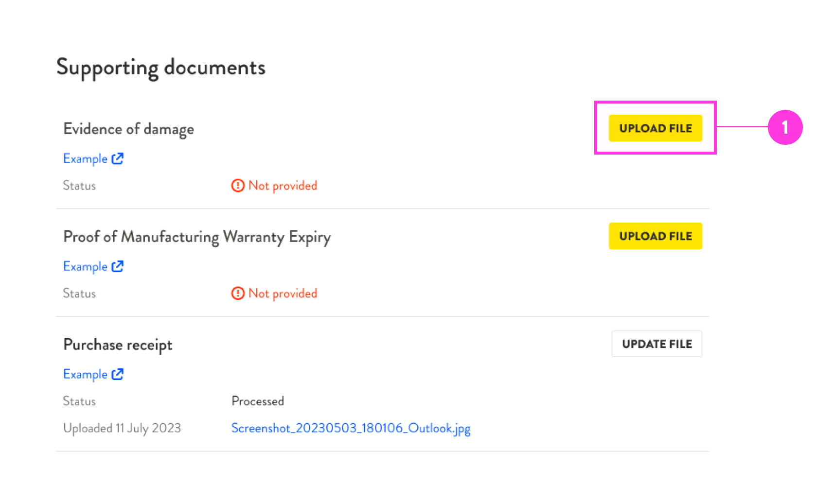Open Example link under Proof of Manufacturing Warranty
The image size is (834, 504).
86,267
